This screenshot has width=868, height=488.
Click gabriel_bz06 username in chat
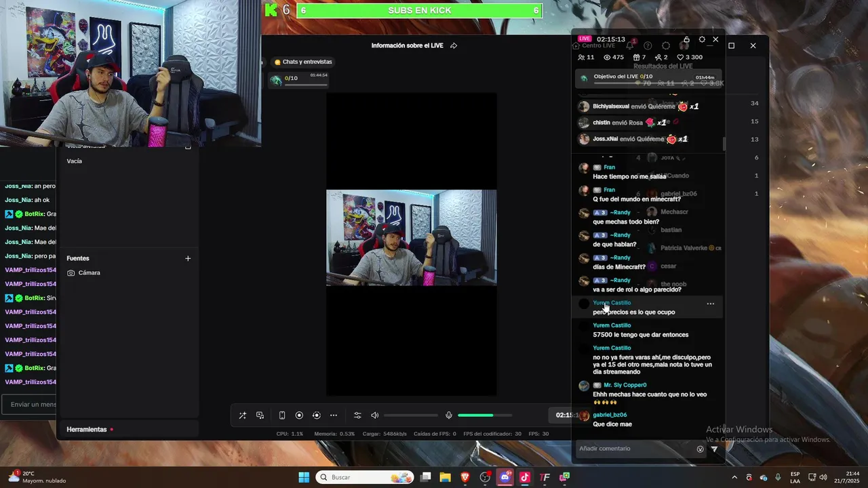point(610,415)
